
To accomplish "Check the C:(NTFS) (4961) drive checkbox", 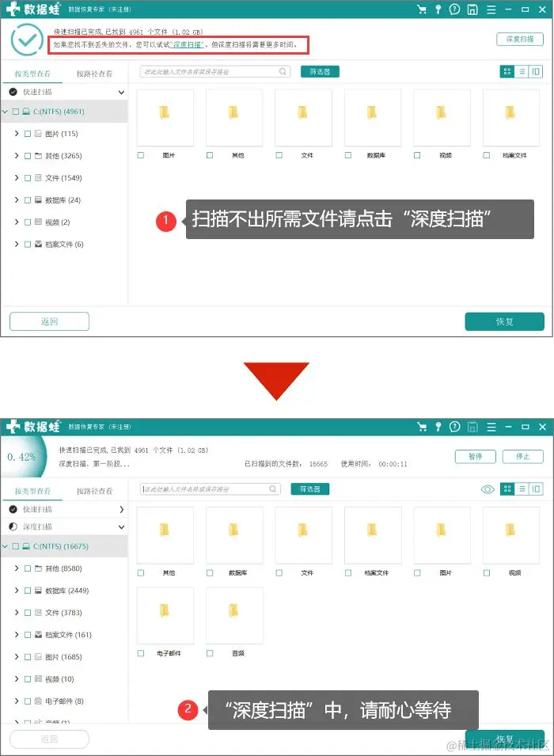I will click(15, 112).
